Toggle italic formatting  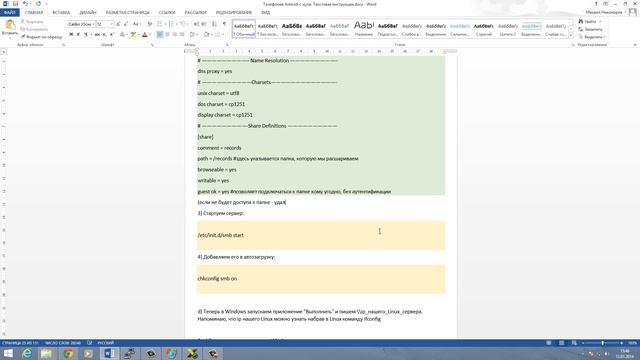[78, 35]
